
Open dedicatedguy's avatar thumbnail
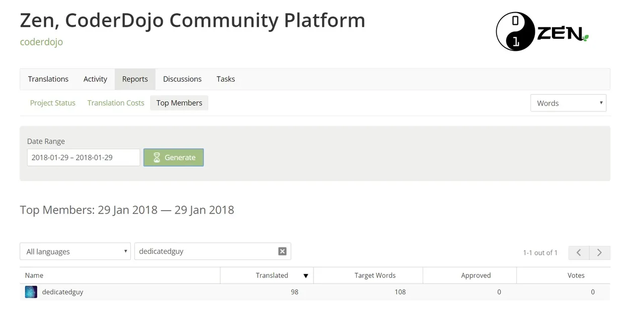click(31, 292)
